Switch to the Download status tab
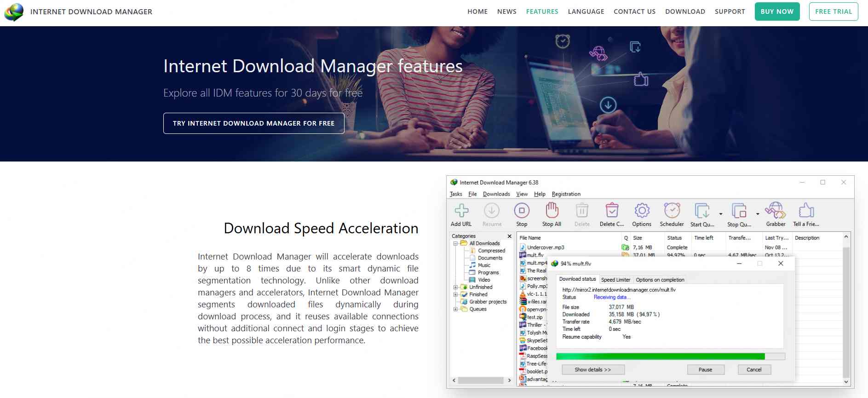 tap(577, 279)
